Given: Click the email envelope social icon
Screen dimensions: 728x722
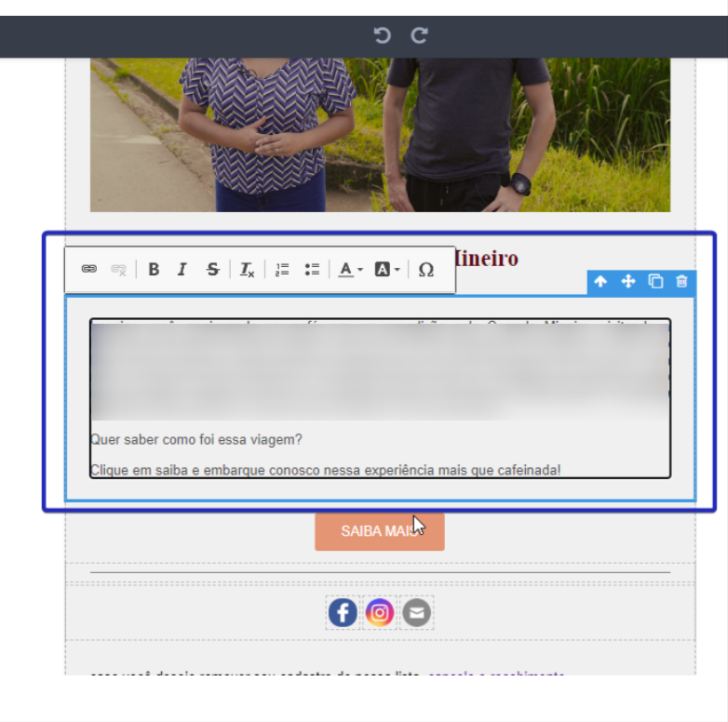Looking at the screenshot, I should [416, 612].
